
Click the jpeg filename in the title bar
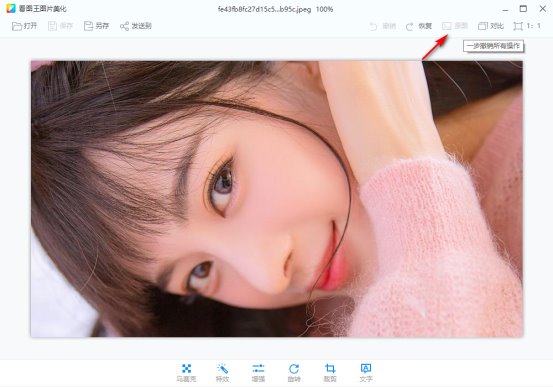pos(264,9)
